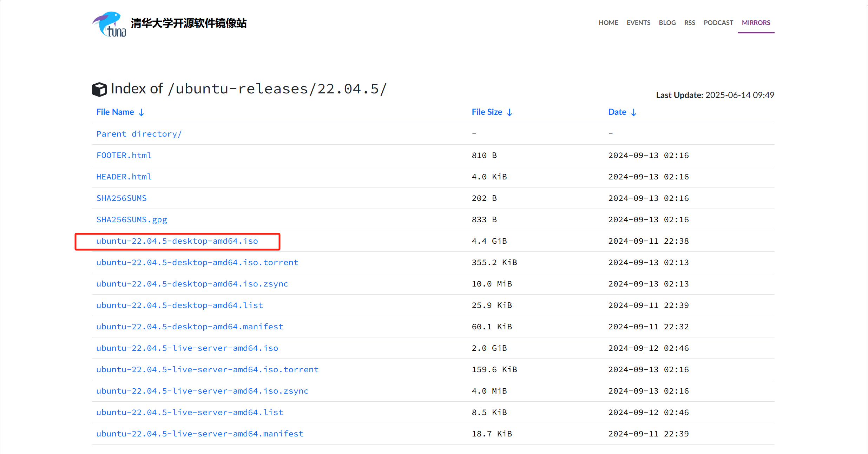868x454 pixels.
Task: Click the Last Update 2025-06-14 09:49 text
Action: tap(715, 95)
